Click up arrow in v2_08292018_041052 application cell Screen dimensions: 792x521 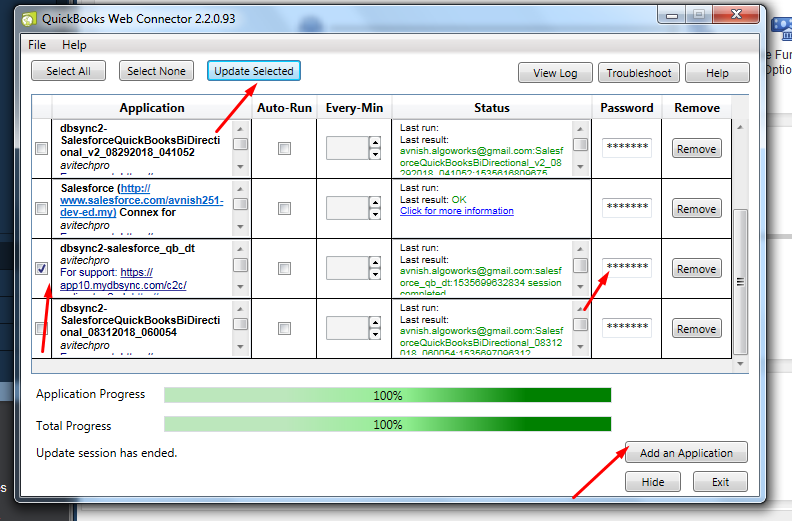(x=240, y=129)
